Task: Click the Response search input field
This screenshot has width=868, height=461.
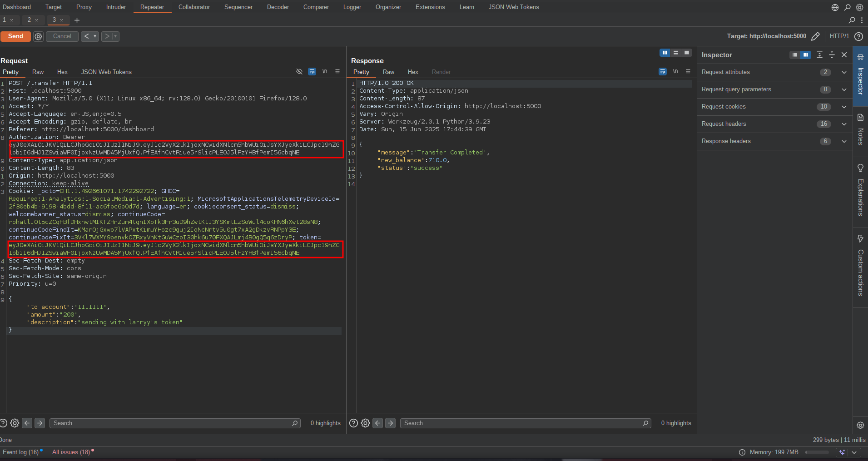Action: pyautogui.click(x=522, y=423)
